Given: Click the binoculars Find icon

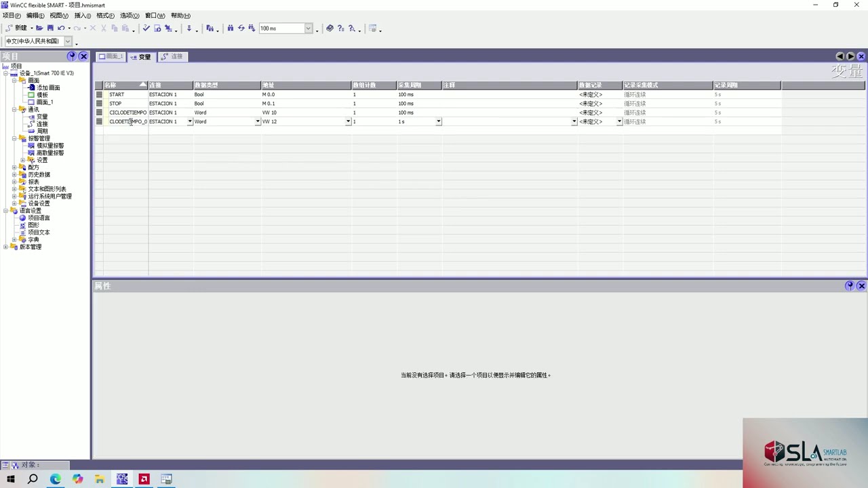Looking at the screenshot, I should click(231, 28).
